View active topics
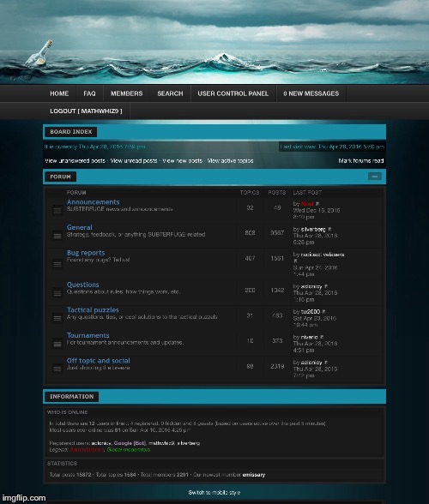Viewport: 429px width, 504px height. coord(230,161)
